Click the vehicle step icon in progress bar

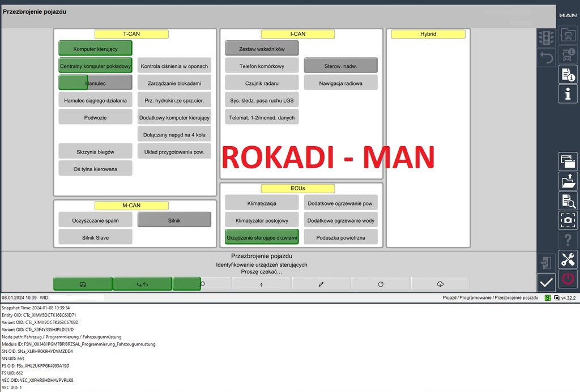pyautogui.click(x=83, y=284)
